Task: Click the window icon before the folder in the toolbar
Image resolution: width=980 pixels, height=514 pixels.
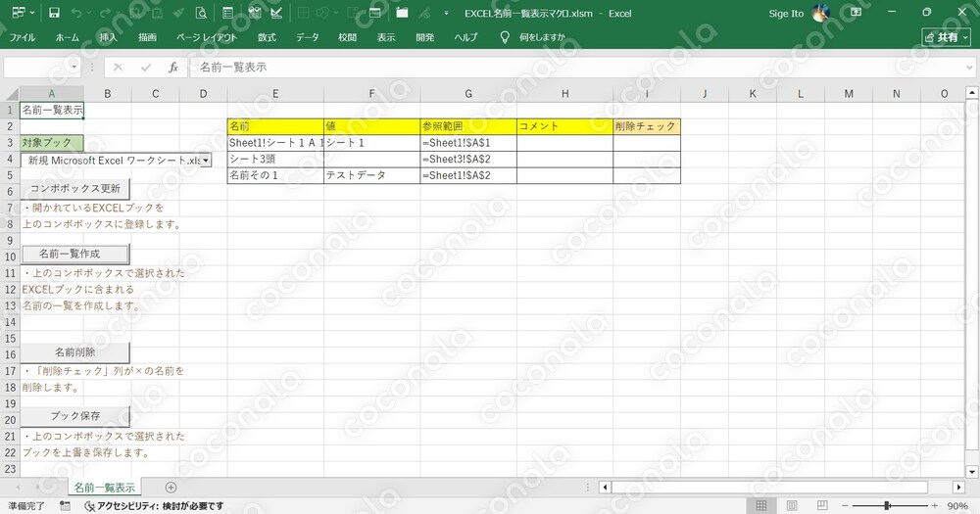Action: (x=374, y=13)
